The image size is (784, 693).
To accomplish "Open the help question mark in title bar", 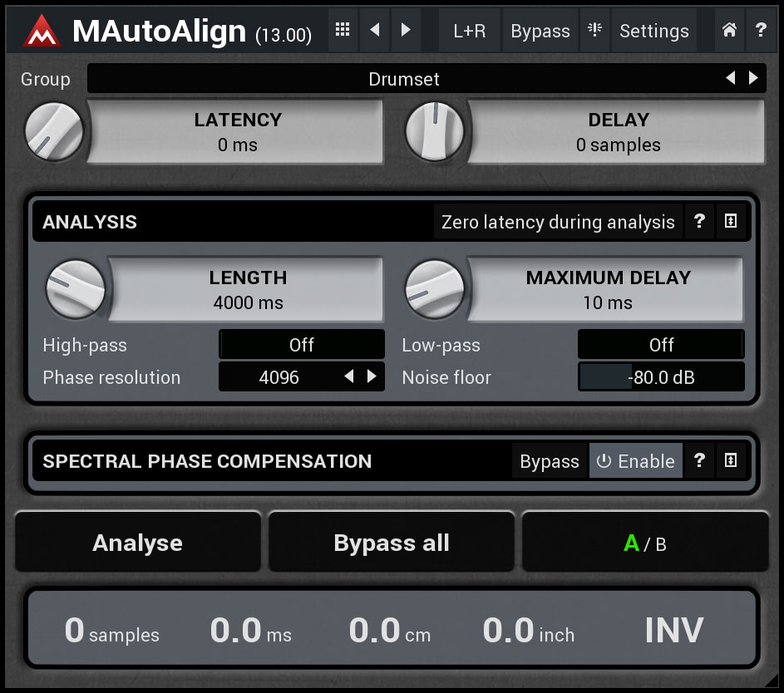I will [761, 31].
